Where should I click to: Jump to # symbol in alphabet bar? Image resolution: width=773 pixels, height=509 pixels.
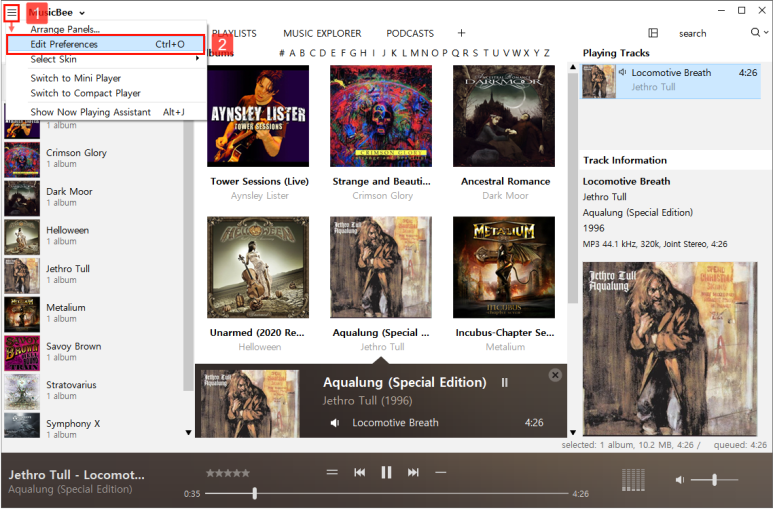tap(281, 53)
